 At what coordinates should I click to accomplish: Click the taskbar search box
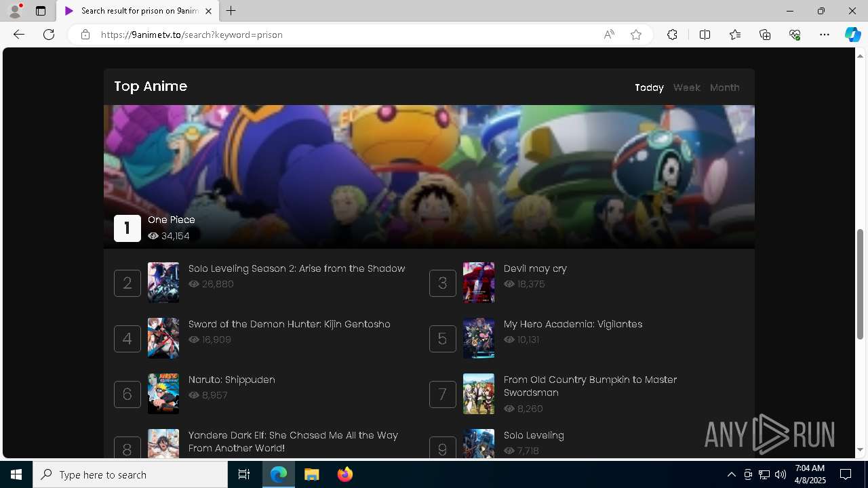[x=130, y=474]
